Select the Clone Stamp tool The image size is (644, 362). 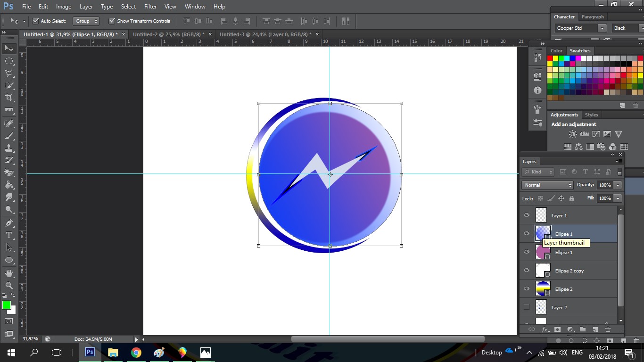click(x=9, y=148)
